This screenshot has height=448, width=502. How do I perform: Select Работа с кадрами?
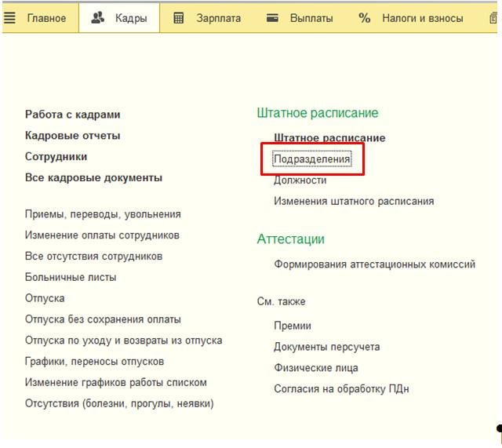click(x=73, y=115)
